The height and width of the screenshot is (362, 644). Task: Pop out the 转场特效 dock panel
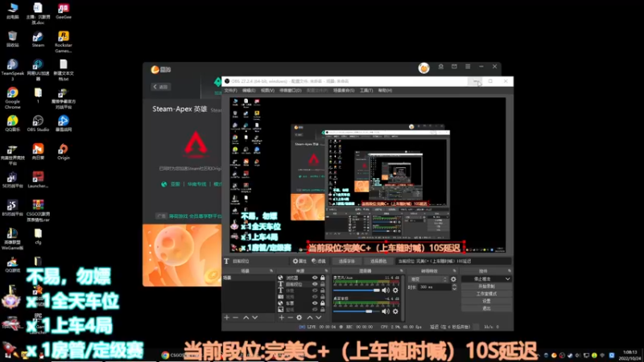pyautogui.click(x=454, y=271)
